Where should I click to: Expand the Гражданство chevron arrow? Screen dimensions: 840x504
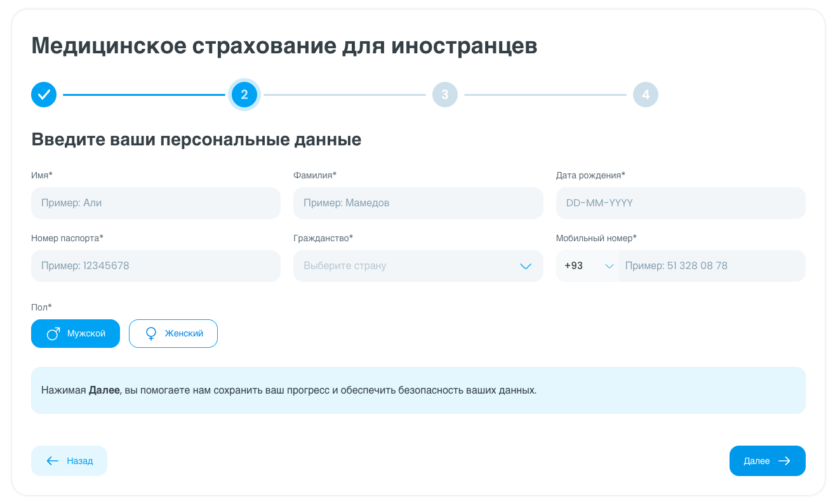click(x=526, y=266)
